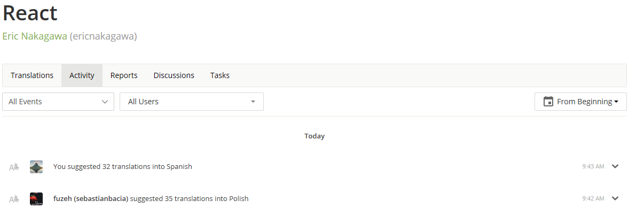
Task: Open the Tasks tab
Action: coord(220,75)
